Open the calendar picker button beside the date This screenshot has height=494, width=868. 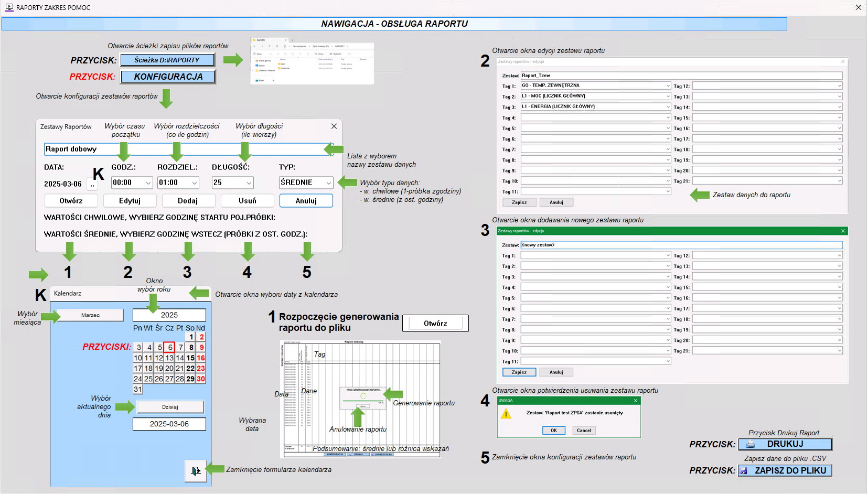tap(93, 185)
